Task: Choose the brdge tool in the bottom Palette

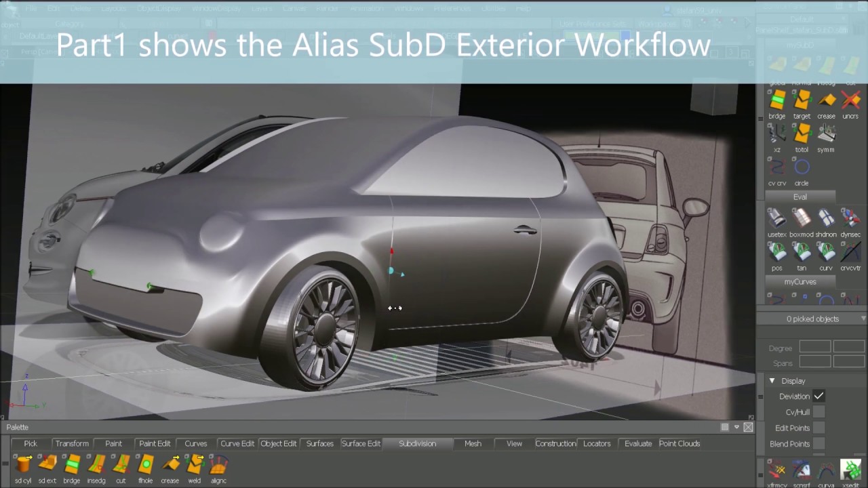Action: 72,465
